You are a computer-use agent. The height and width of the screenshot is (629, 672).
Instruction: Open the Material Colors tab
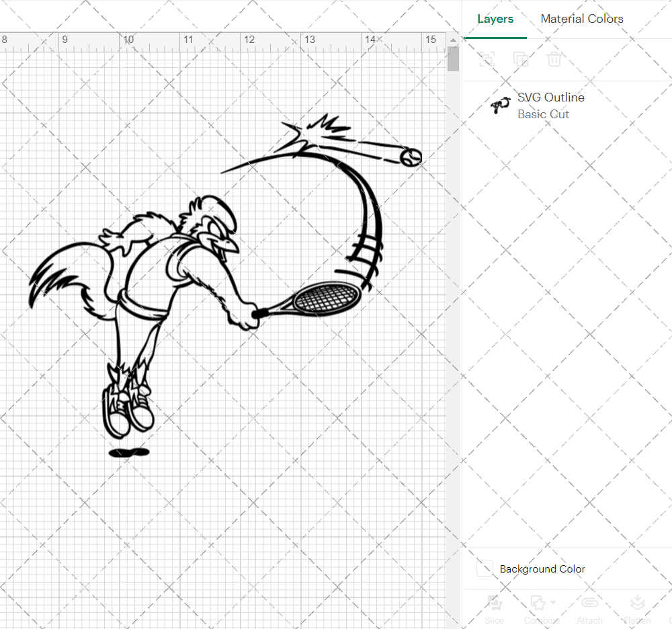581,19
